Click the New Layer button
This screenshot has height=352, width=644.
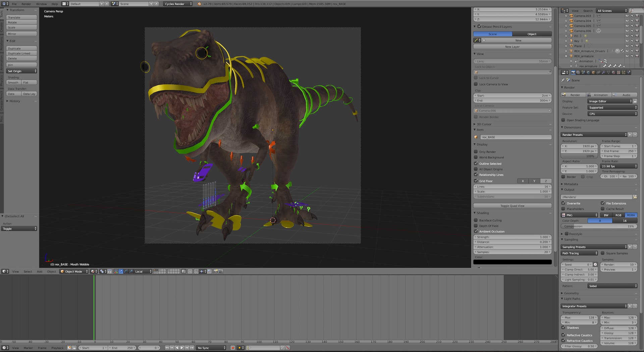[x=512, y=47]
